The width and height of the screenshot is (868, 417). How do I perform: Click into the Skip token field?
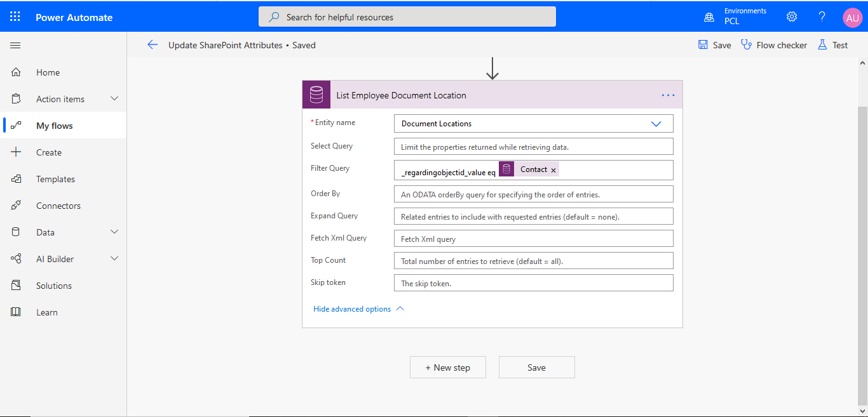pos(533,283)
